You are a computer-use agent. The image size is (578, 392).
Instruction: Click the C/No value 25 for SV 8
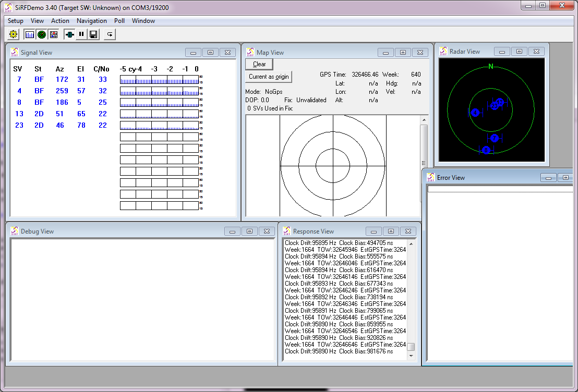(103, 102)
